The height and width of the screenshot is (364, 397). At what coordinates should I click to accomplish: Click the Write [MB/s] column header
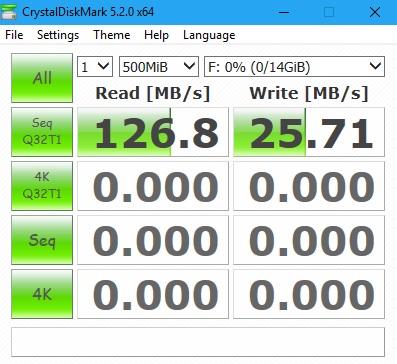pos(309,93)
